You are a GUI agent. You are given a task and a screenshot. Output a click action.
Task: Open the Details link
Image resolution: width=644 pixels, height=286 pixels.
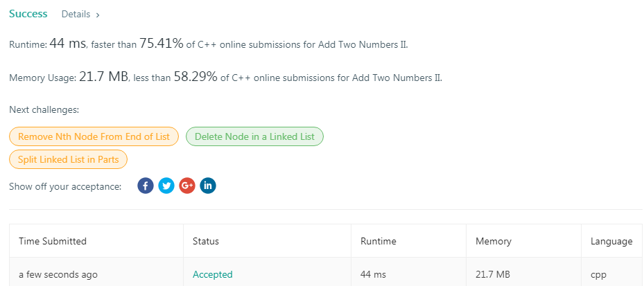[x=76, y=14]
